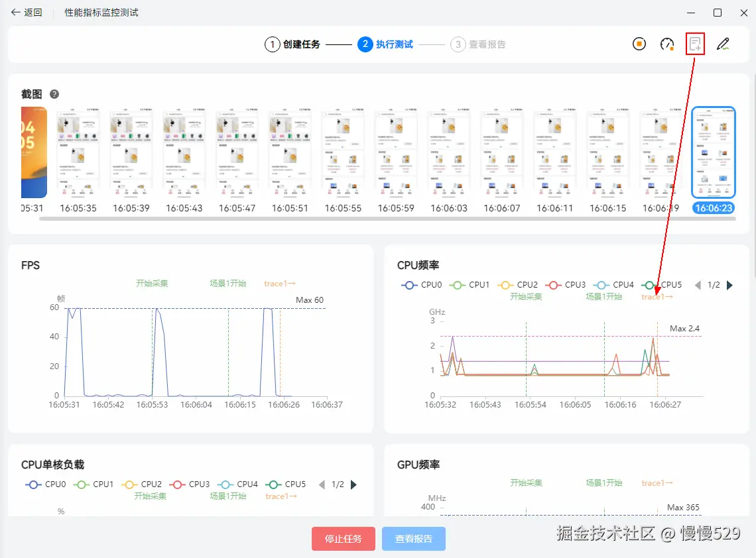
Task: Click Max 365 label in GPU频率 chart
Action: [683, 508]
